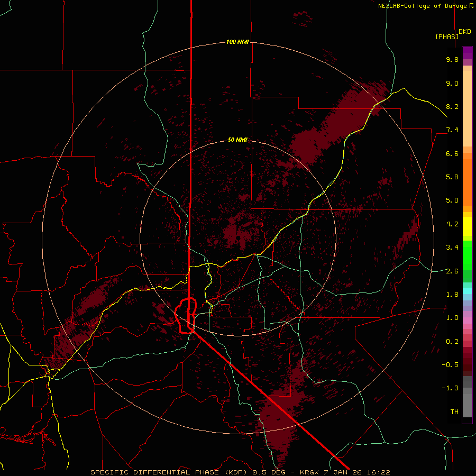476x476 pixels.
Task: Click the 9.0 value on color scale
Action: click(452, 83)
